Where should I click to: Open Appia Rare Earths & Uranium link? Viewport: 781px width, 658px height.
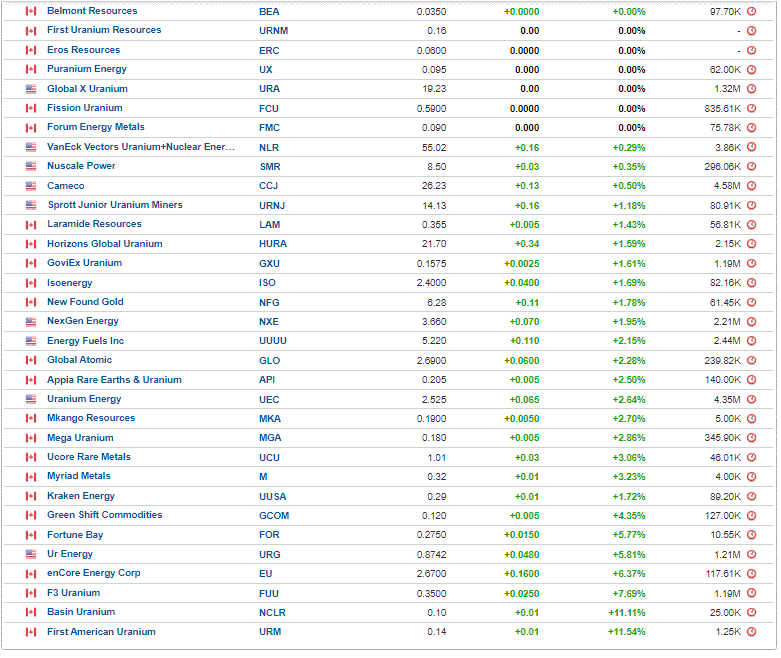pyautogui.click(x=114, y=380)
